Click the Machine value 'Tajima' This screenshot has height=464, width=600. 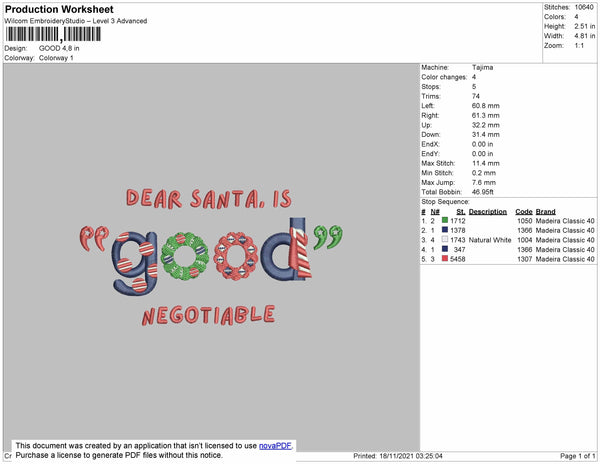click(483, 67)
